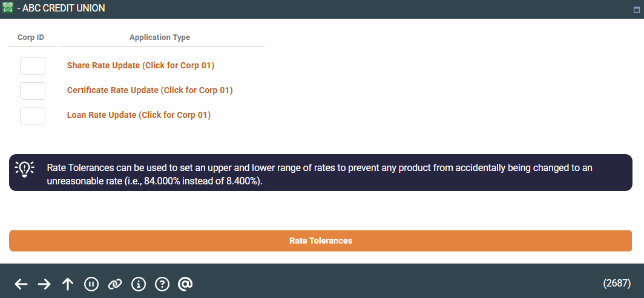Open Loan Rate Update link

coord(139,115)
